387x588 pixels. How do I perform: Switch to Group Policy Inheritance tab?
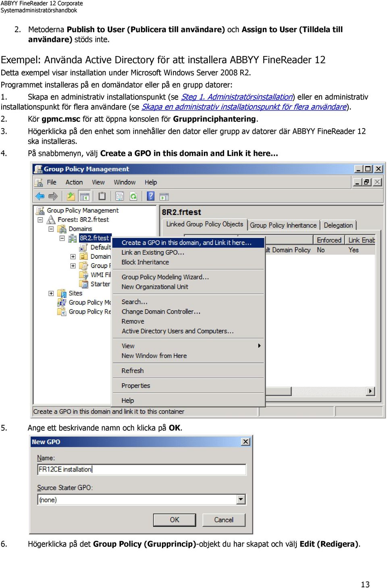[x=283, y=225]
